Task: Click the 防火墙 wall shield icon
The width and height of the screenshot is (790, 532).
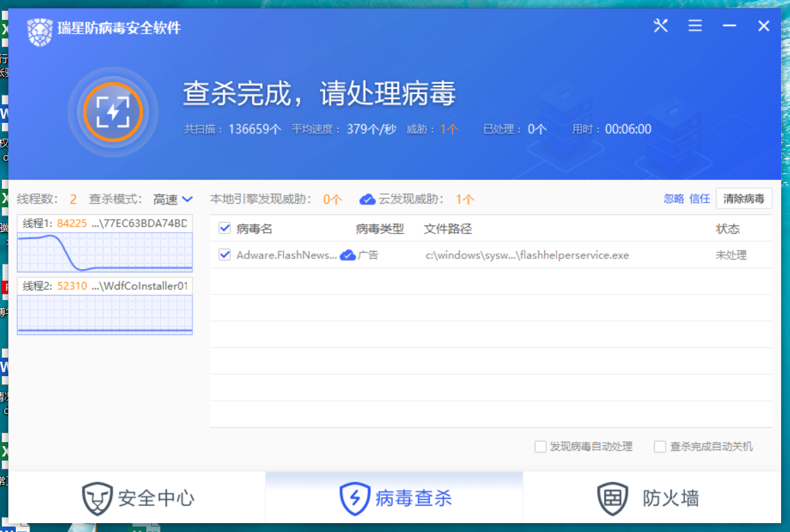Action: click(x=612, y=498)
